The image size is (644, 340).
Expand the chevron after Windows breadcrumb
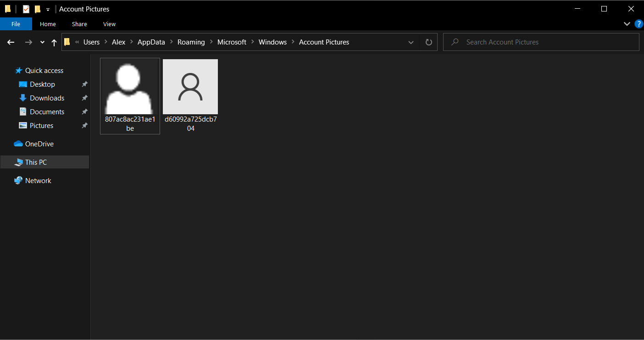[293, 42]
